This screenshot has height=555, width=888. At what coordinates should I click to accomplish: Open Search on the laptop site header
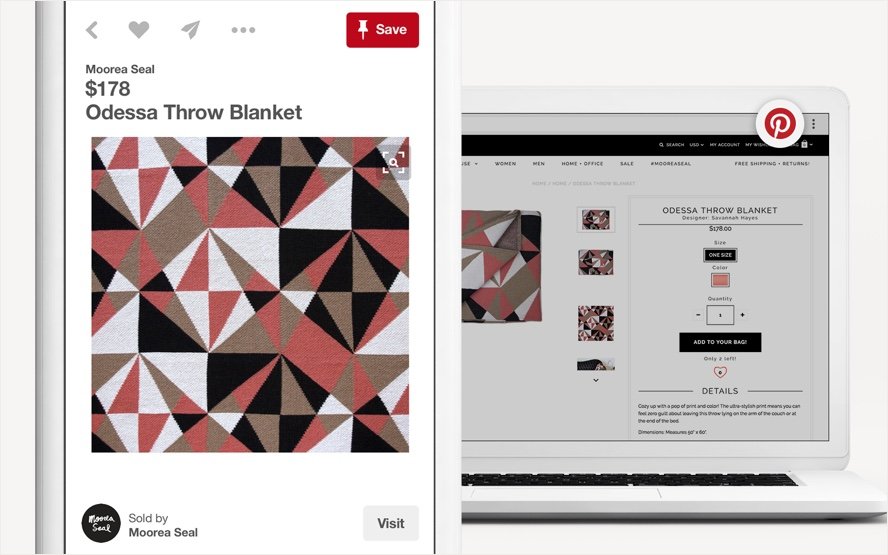click(x=672, y=145)
